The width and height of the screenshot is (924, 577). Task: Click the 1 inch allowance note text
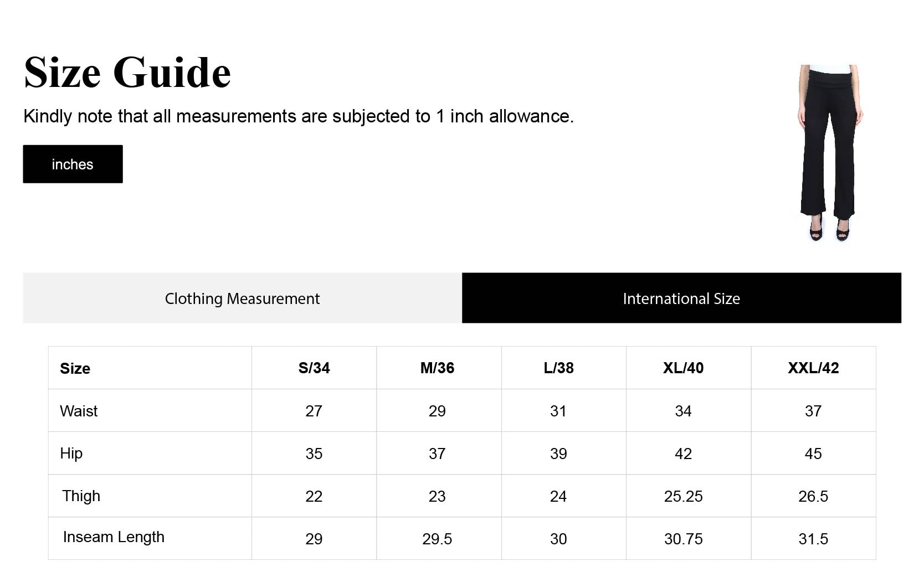[298, 116]
